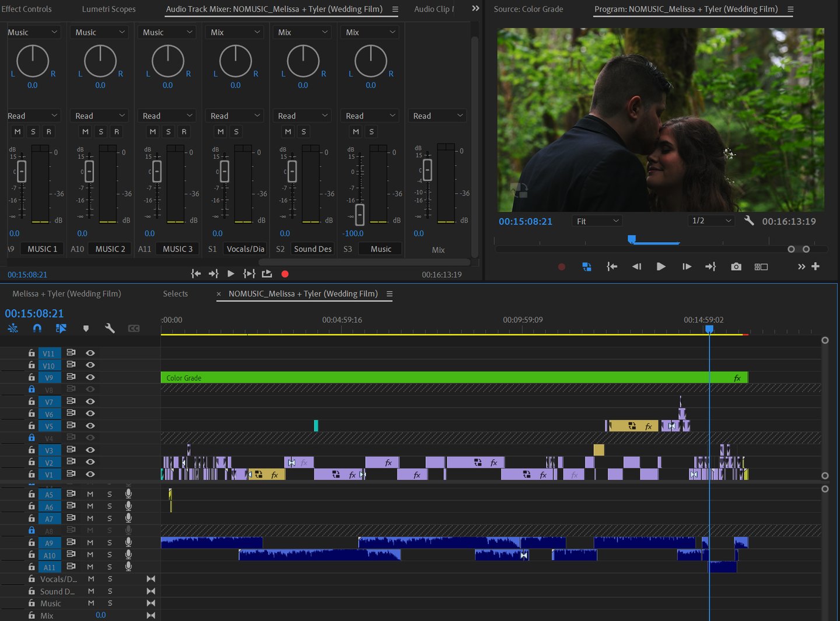Mute track A9 in timeline
The width and height of the screenshot is (840, 621).
(x=90, y=543)
